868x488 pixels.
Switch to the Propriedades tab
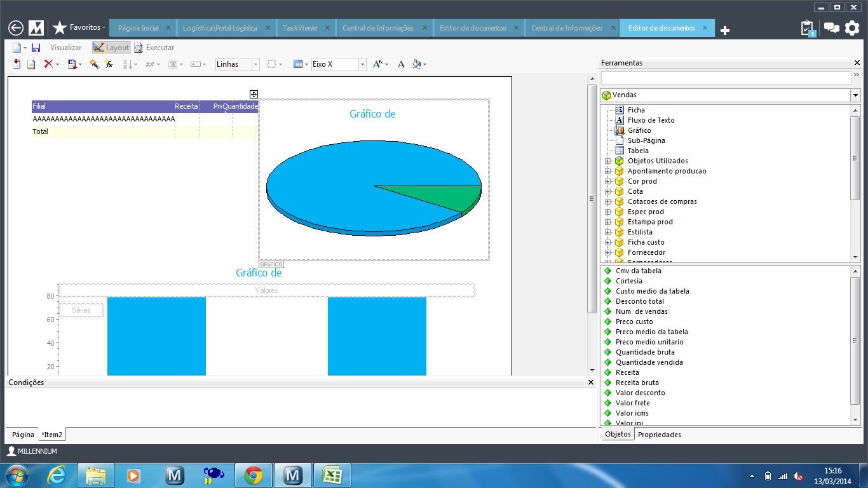[x=659, y=435]
